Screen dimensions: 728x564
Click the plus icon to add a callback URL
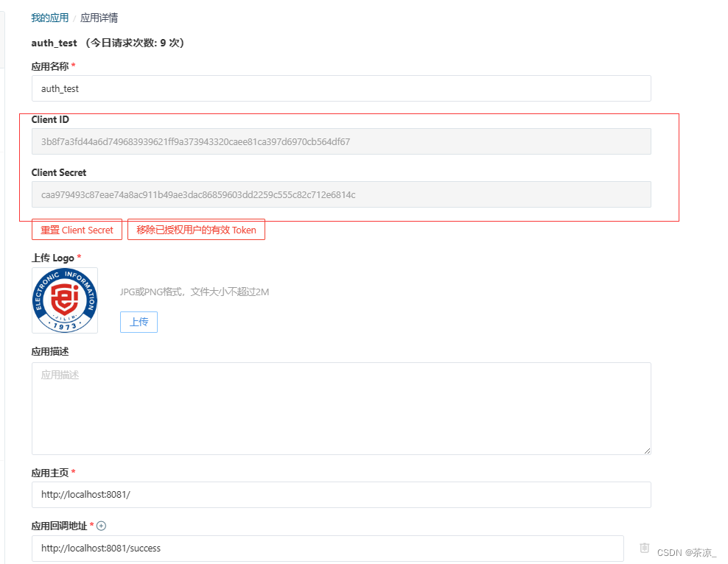101,526
